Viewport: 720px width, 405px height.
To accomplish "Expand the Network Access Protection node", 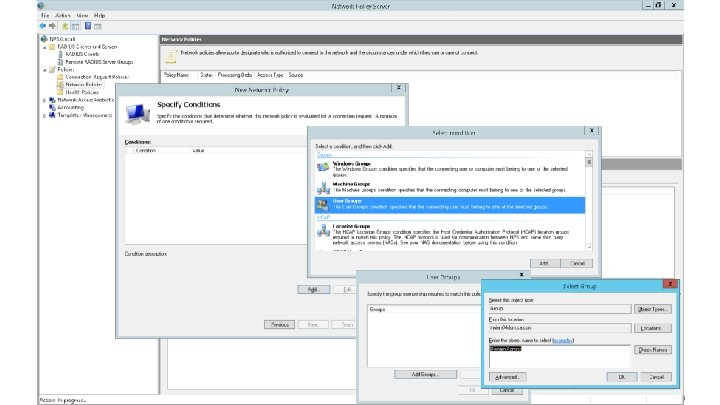I will click(45, 100).
